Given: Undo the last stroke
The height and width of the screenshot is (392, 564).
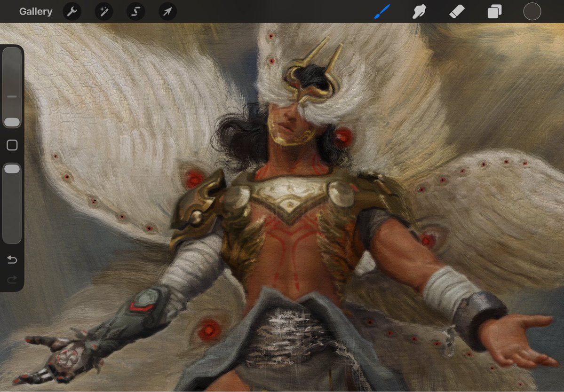Looking at the screenshot, I should [x=12, y=259].
